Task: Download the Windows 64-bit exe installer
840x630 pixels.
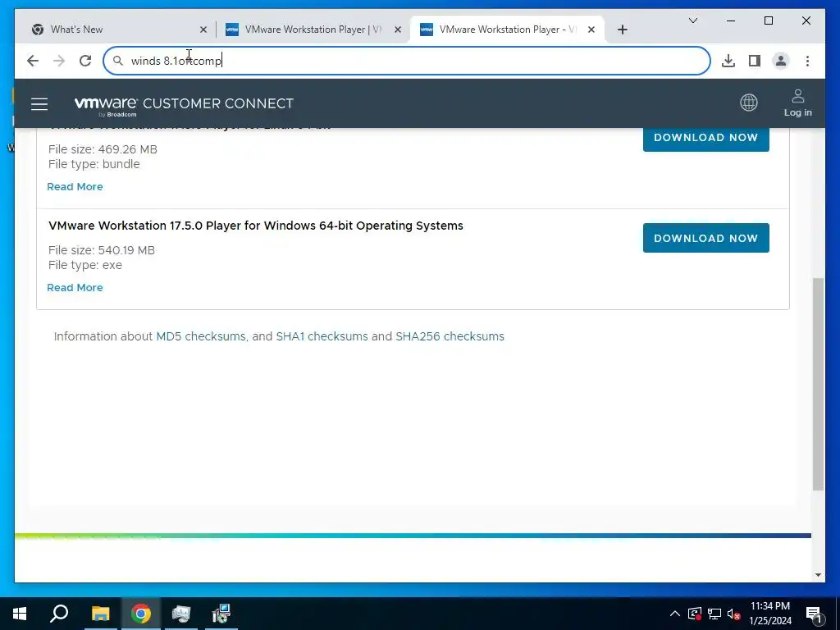Action: (x=705, y=238)
